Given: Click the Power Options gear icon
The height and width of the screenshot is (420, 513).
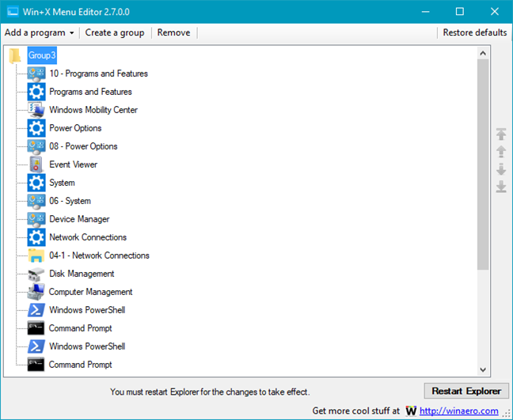Looking at the screenshot, I should (36, 128).
